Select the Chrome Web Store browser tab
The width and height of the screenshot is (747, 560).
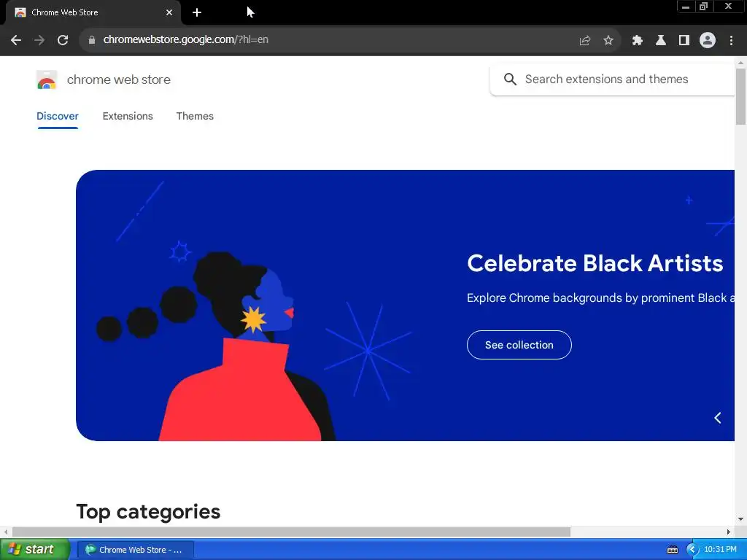click(93, 13)
